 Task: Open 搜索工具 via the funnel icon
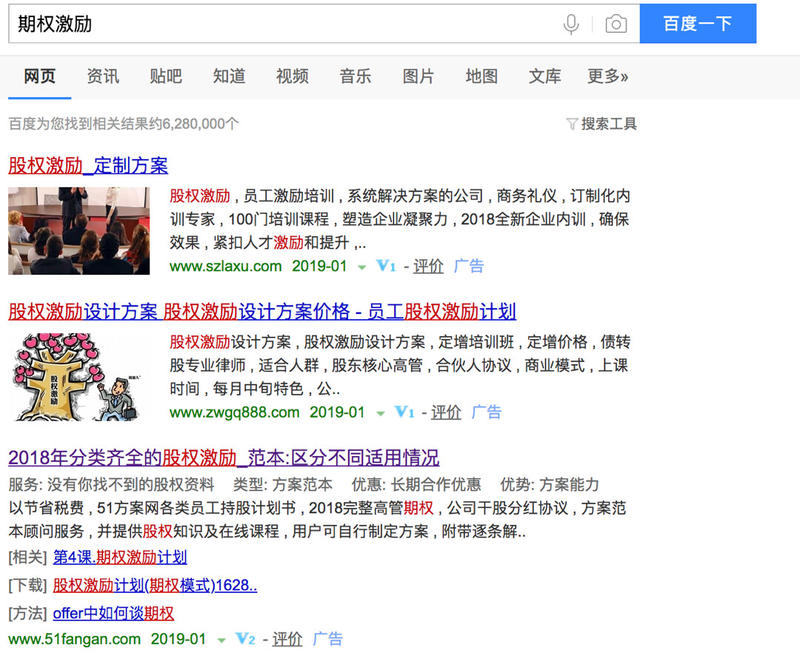tap(572, 122)
